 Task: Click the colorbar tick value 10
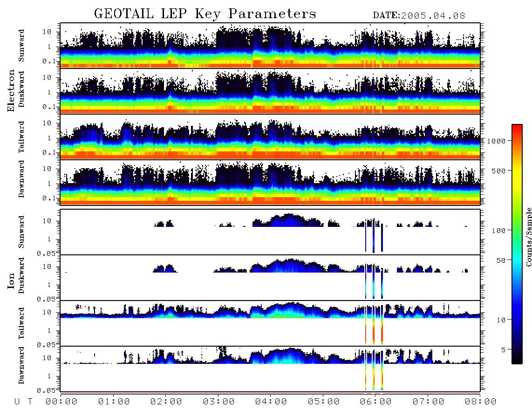pyautogui.click(x=501, y=320)
